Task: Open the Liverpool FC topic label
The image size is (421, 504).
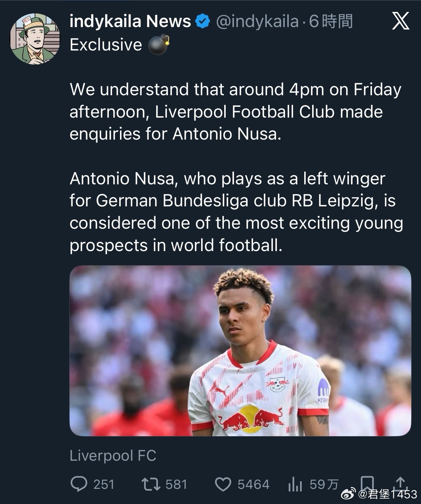Action: click(113, 455)
